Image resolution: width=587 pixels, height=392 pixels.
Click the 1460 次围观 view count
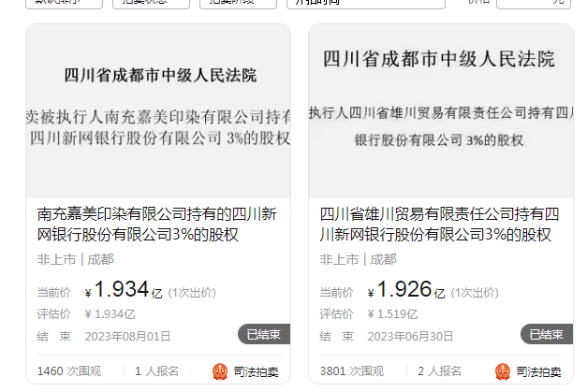[x=69, y=371]
